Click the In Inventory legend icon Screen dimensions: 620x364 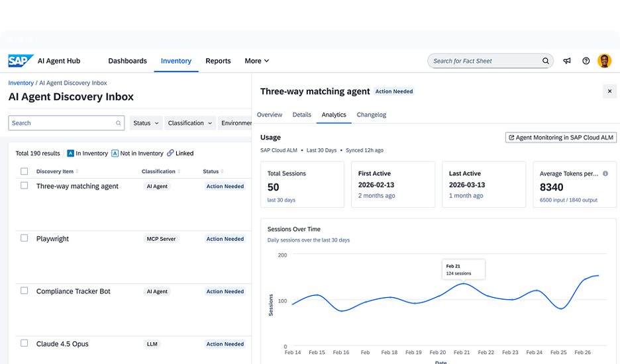point(70,154)
